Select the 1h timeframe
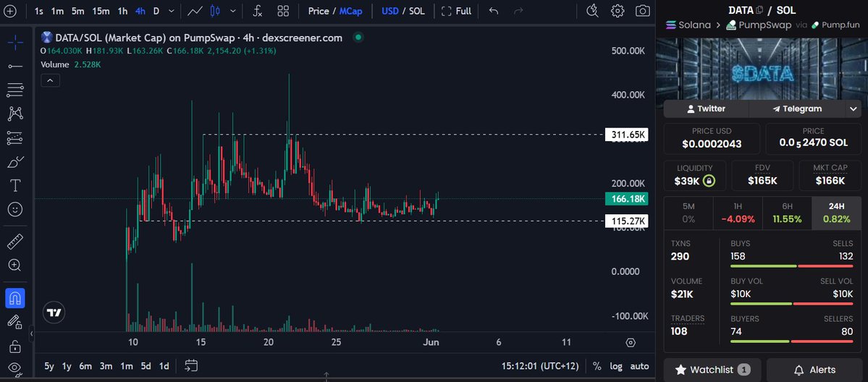The image size is (868, 382). click(x=123, y=11)
